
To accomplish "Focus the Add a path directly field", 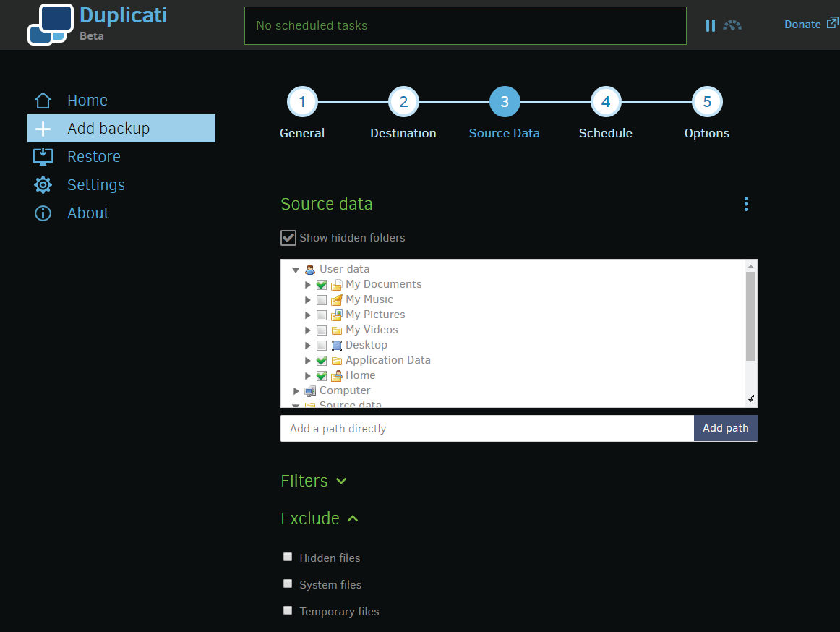I will (x=487, y=428).
